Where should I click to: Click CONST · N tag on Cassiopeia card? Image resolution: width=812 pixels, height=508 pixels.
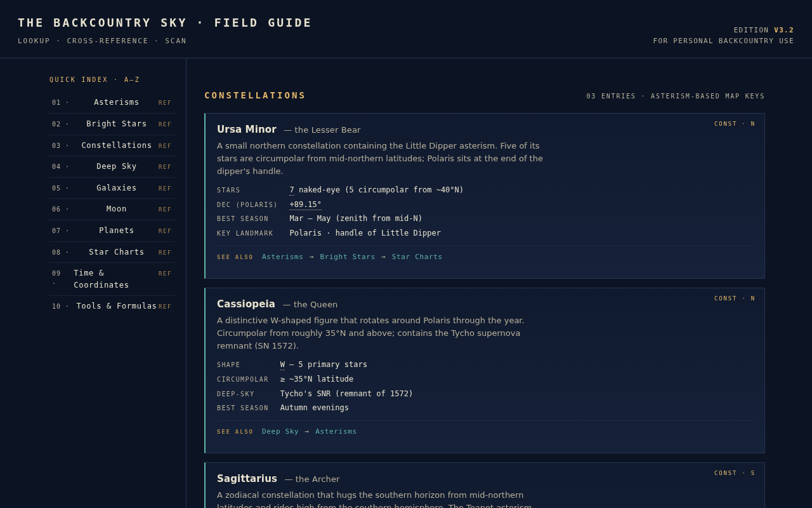(x=735, y=298)
